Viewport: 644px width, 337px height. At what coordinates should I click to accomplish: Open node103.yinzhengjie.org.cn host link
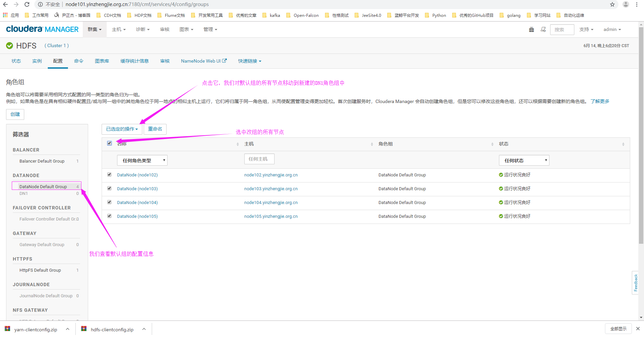[271, 189]
